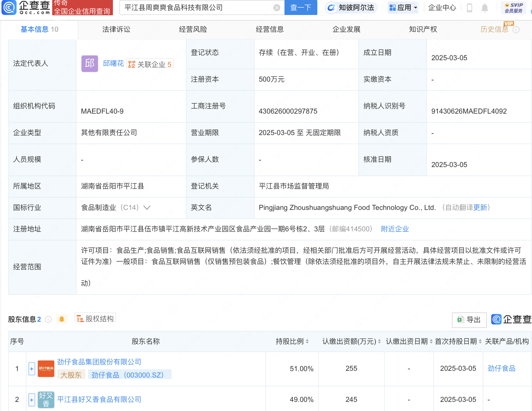
Task: Click the 大股东 tag
Action: [71, 375]
